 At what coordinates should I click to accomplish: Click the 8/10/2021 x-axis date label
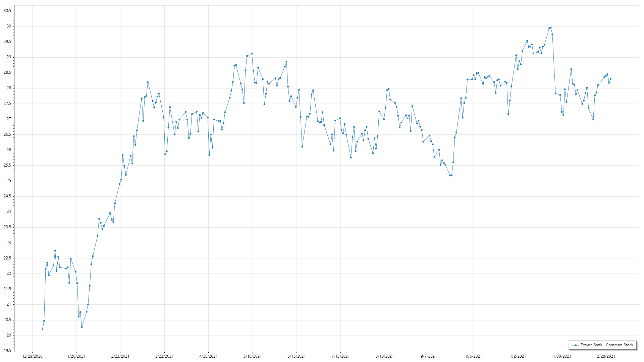coord(385,356)
